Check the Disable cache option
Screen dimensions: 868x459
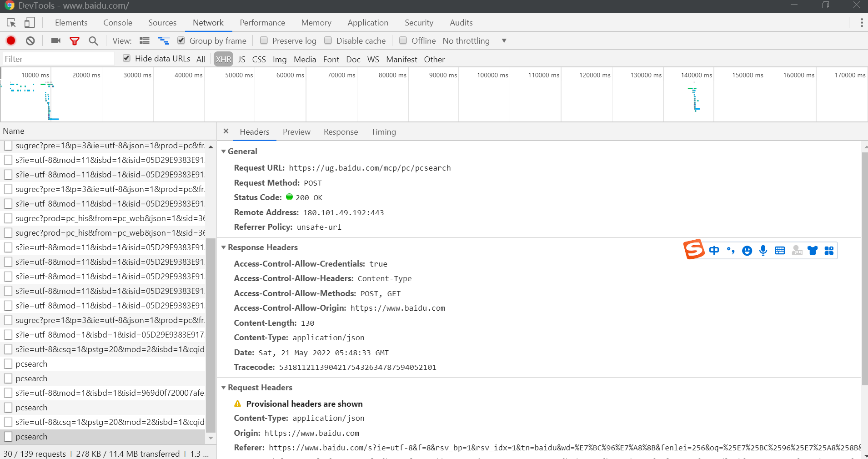click(x=328, y=40)
